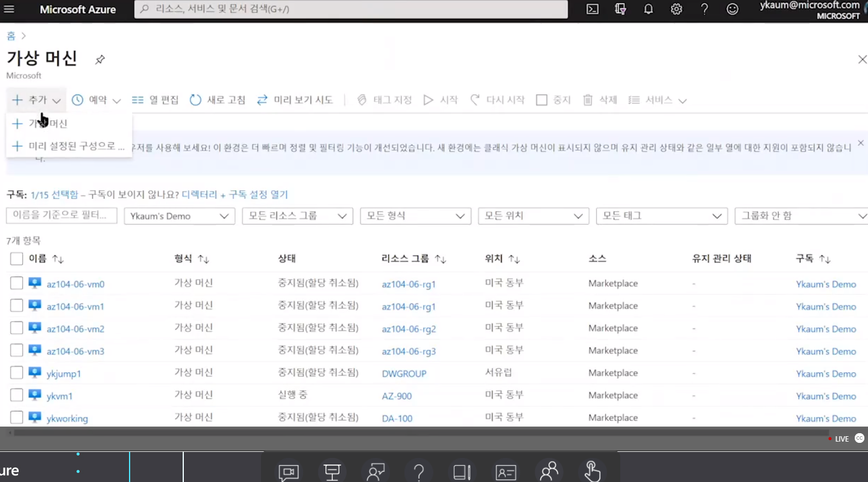Click the VM icon beside az104-06-vm0
The width and height of the screenshot is (868, 482).
point(34,283)
